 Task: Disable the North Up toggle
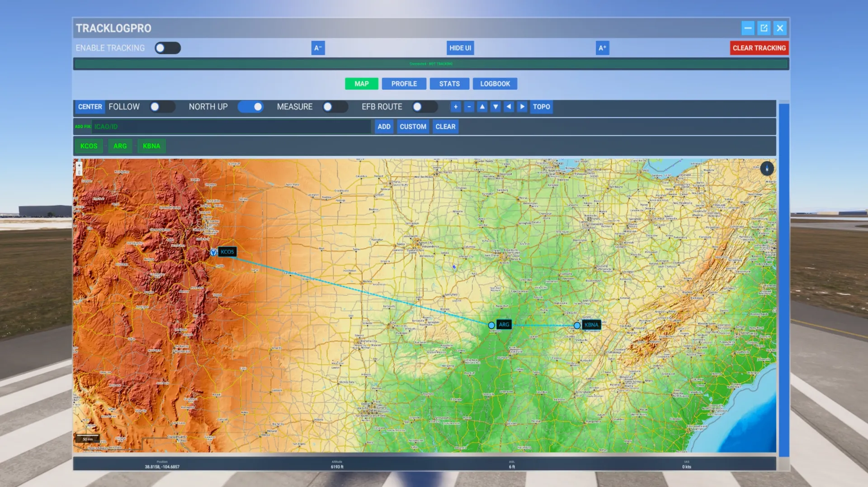(x=250, y=107)
